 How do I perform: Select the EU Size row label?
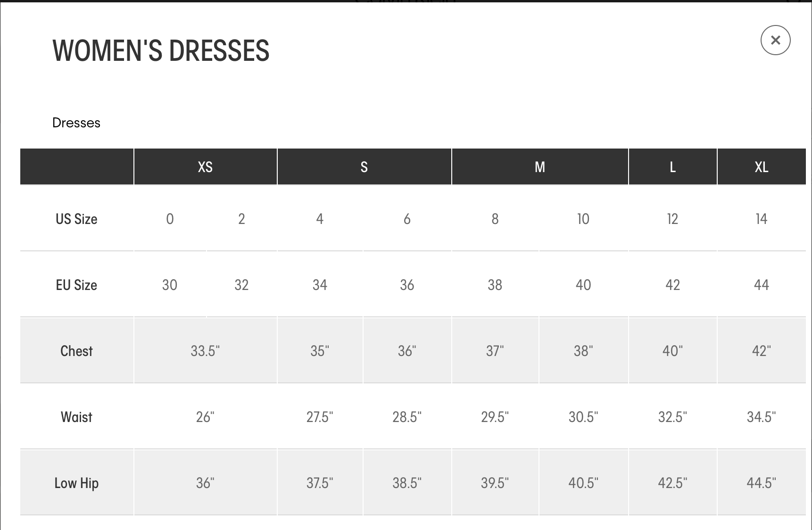tap(76, 285)
